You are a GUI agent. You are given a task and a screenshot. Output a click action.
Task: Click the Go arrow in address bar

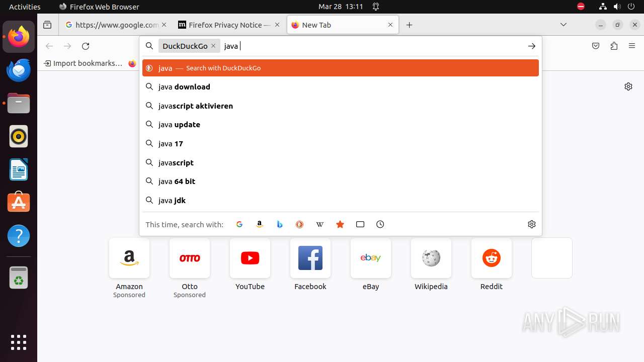[x=532, y=46]
